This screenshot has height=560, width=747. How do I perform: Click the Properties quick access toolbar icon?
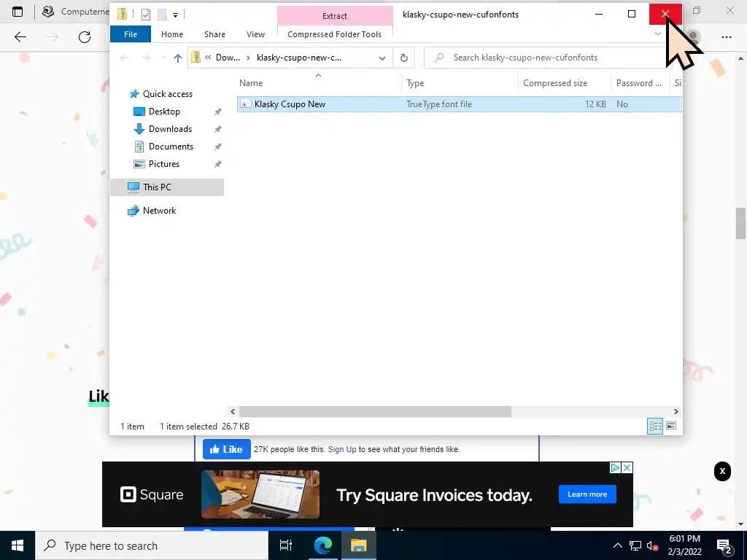coord(146,15)
